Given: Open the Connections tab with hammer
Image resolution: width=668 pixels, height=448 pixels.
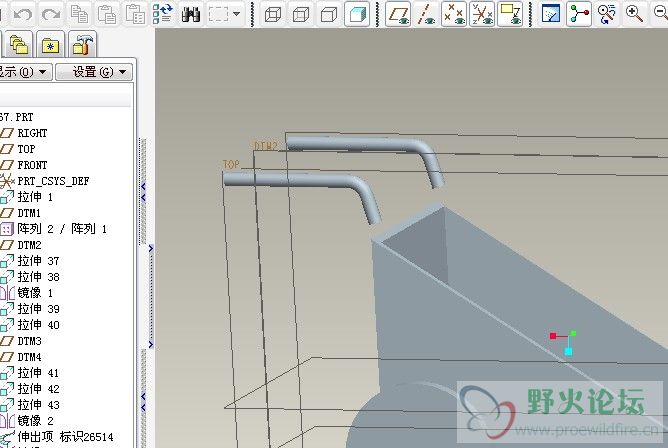Looking at the screenshot, I should [82, 44].
